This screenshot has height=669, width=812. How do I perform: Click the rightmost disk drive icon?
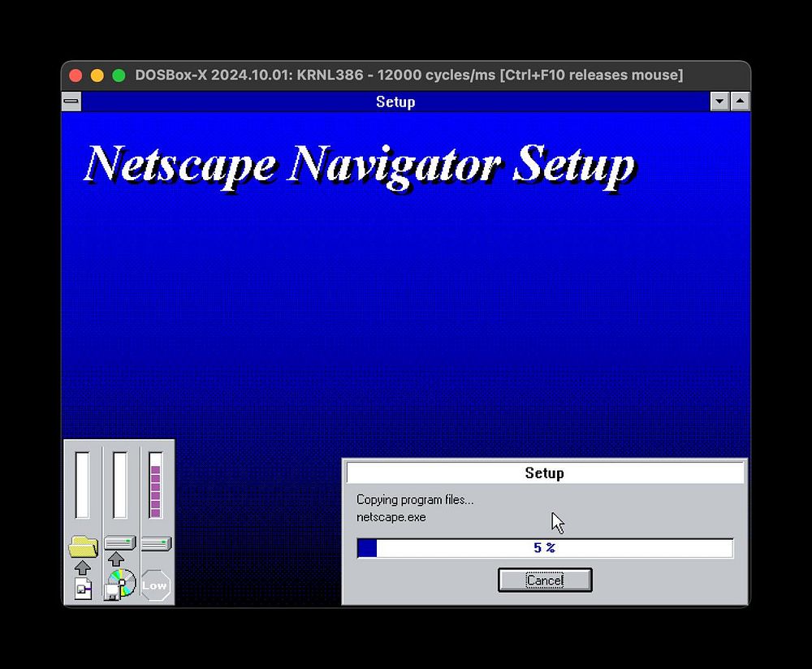coord(156,544)
